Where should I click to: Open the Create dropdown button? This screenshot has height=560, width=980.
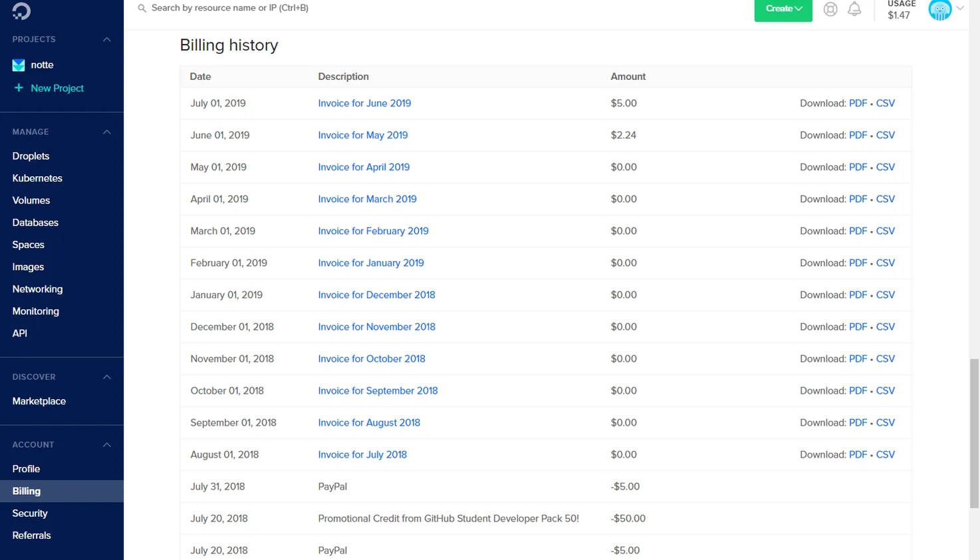point(783,9)
